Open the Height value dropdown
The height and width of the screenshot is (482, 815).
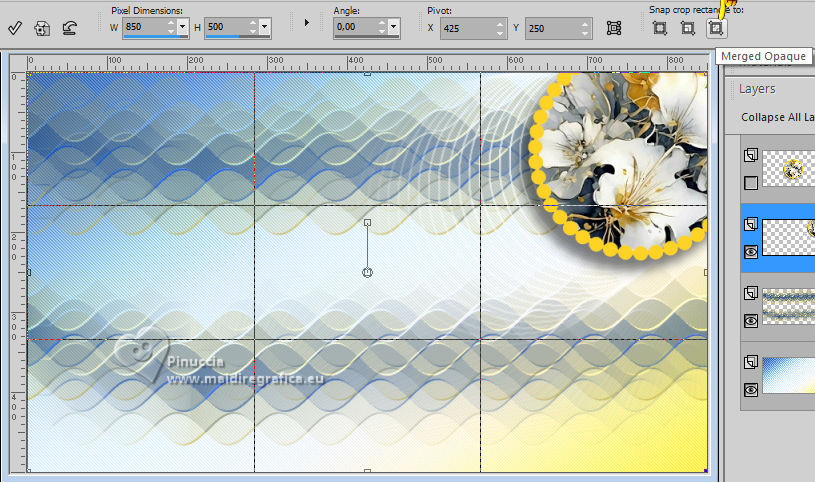click(265, 27)
